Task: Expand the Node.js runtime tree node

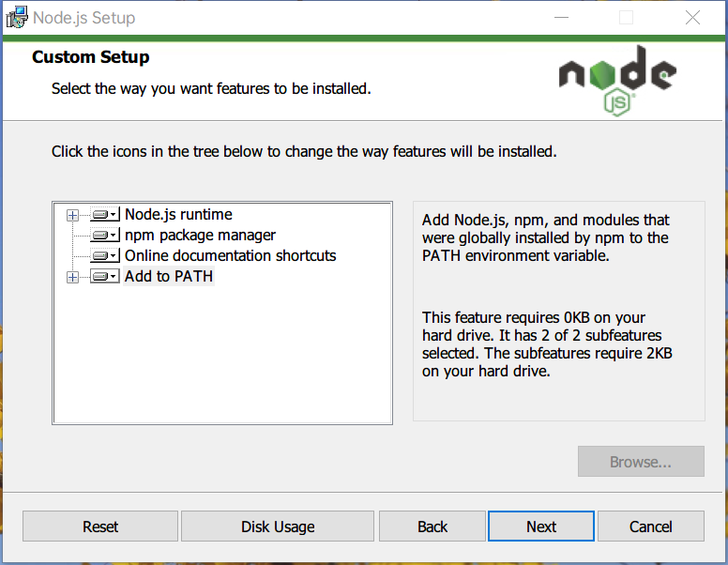Action: tap(72, 216)
